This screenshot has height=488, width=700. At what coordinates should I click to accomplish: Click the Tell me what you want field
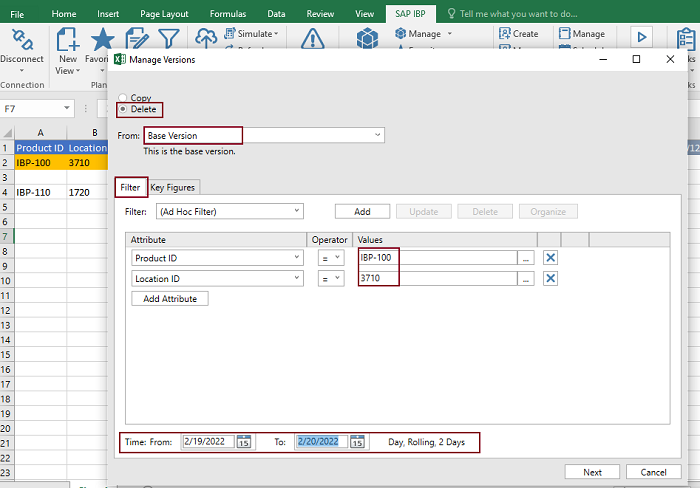[518, 14]
